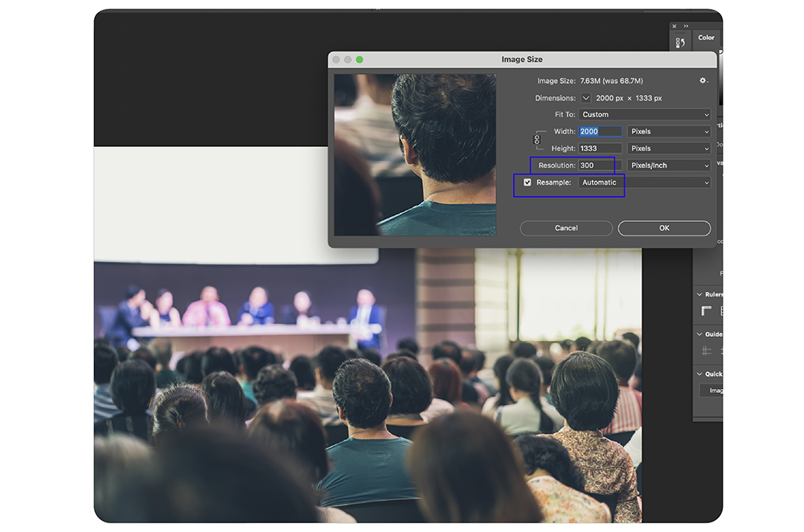Open the History panel icon
This screenshot has height=532, width=804.
pos(680,43)
